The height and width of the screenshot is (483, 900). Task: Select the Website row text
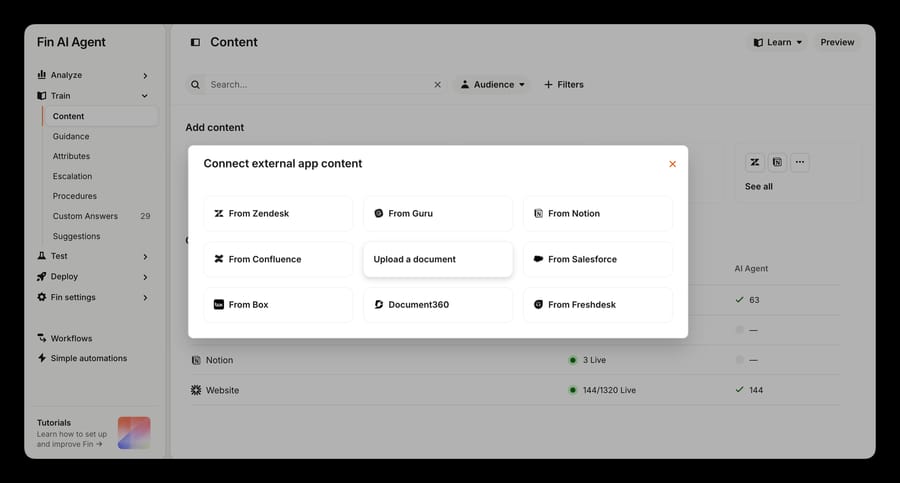click(222, 390)
